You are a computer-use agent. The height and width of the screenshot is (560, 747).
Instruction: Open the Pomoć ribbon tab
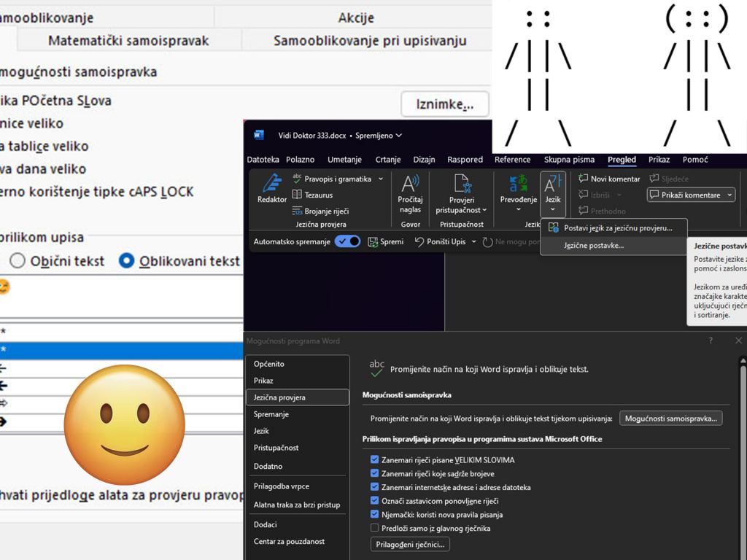[695, 160]
